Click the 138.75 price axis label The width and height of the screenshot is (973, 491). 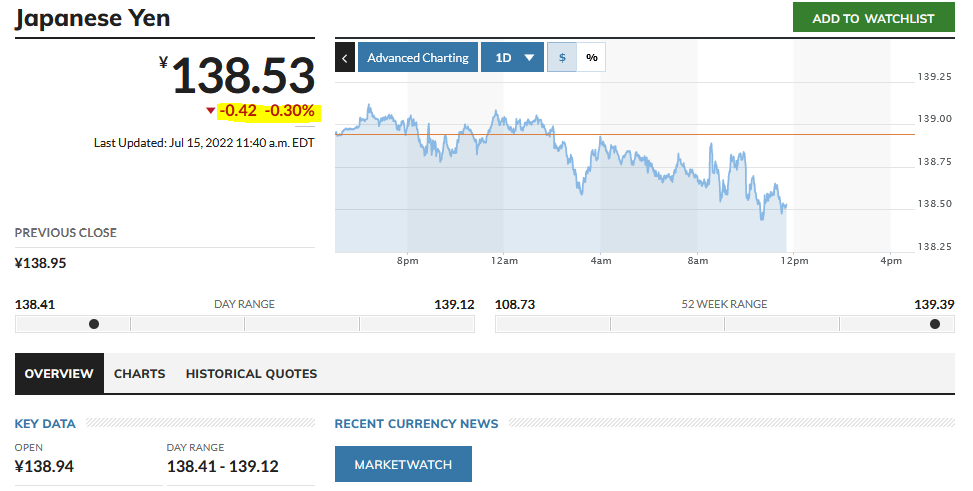coord(935,161)
